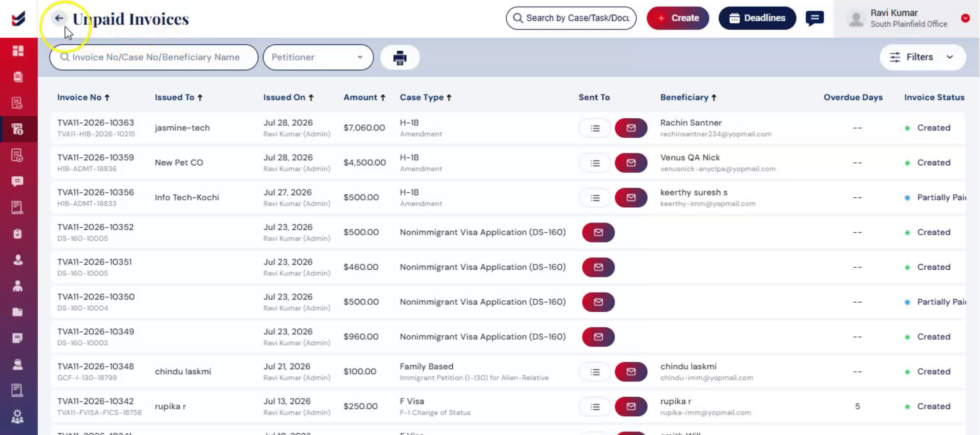980x435 pixels.
Task: Open the sidebar person profile icon
Action: click(x=18, y=260)
